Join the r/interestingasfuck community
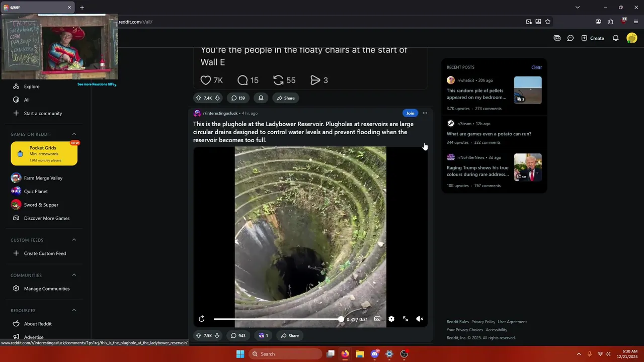The width and height of the screenshot is (644, 362). [411, 113]
